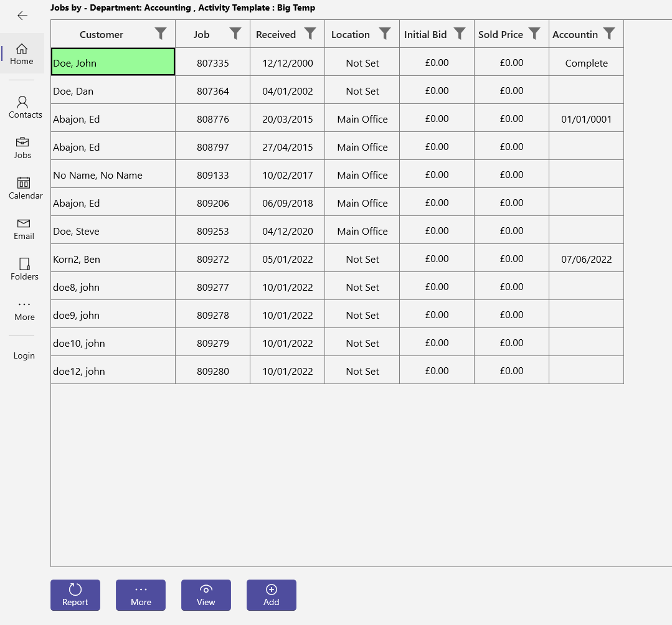Open Folders in the sidebar
Viewport: 672px width, 625px height.
point(24,270)
